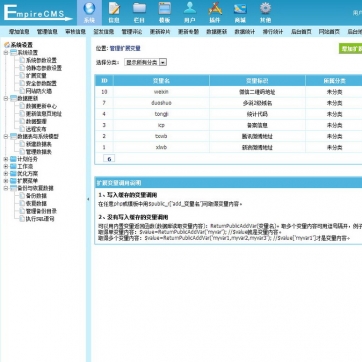Collapse the 数据更新 tree node

(x=6, y=99)
